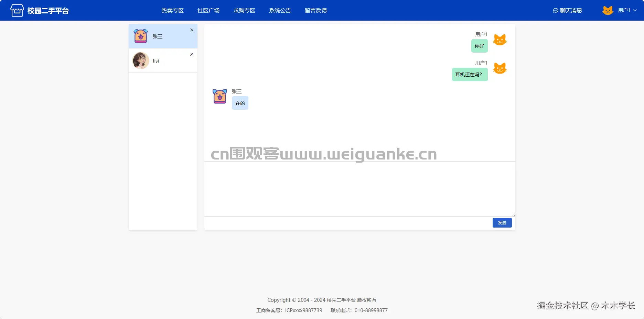Open 系统公告 page
Screen dimensions: 644x319
[280, 11]
